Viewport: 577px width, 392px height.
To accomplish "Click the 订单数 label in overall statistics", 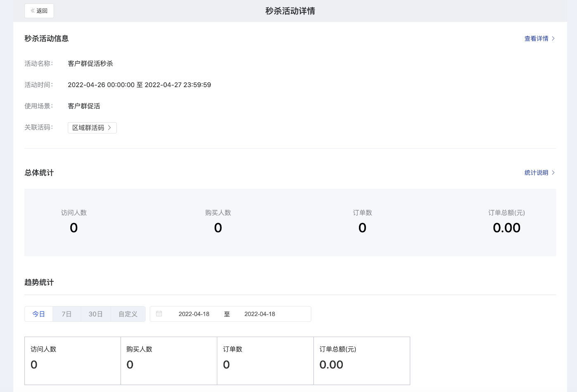I will coord(363,213).
